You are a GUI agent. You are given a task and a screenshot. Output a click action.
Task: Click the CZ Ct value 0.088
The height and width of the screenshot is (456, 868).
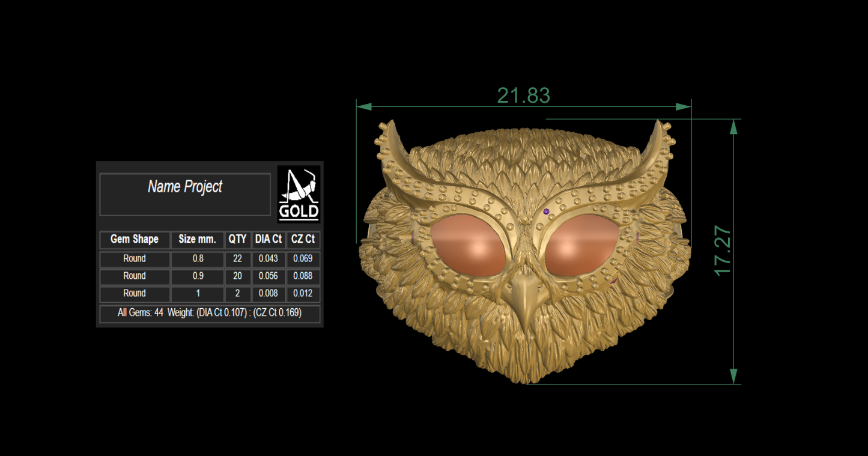click(303, 276)
